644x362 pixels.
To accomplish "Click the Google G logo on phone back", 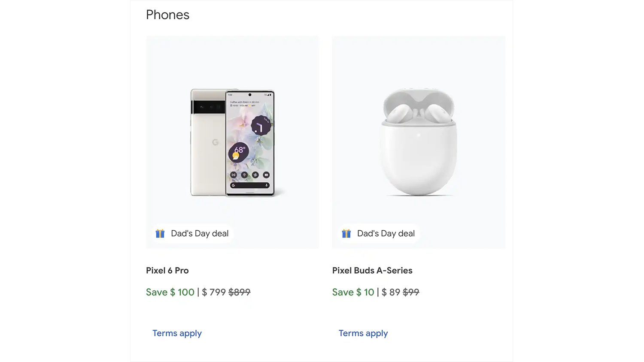I will click(215, 142).
